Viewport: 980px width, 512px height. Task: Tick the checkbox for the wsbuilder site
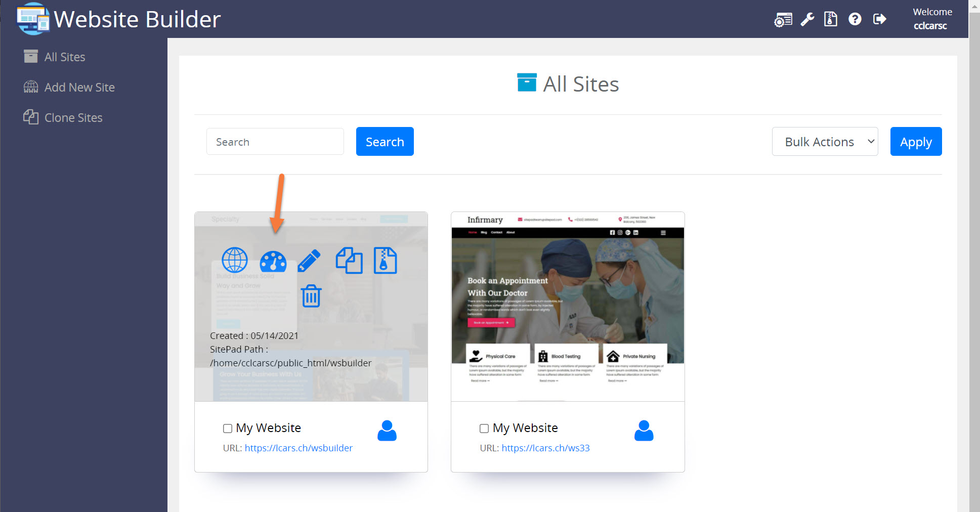click(x=228, y=429)
